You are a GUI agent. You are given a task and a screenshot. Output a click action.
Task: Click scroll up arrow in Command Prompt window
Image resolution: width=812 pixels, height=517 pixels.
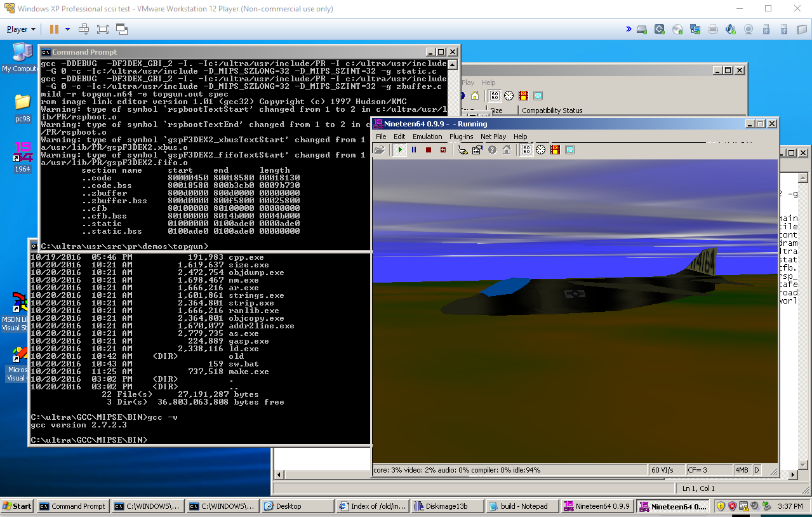pos(453,65)
